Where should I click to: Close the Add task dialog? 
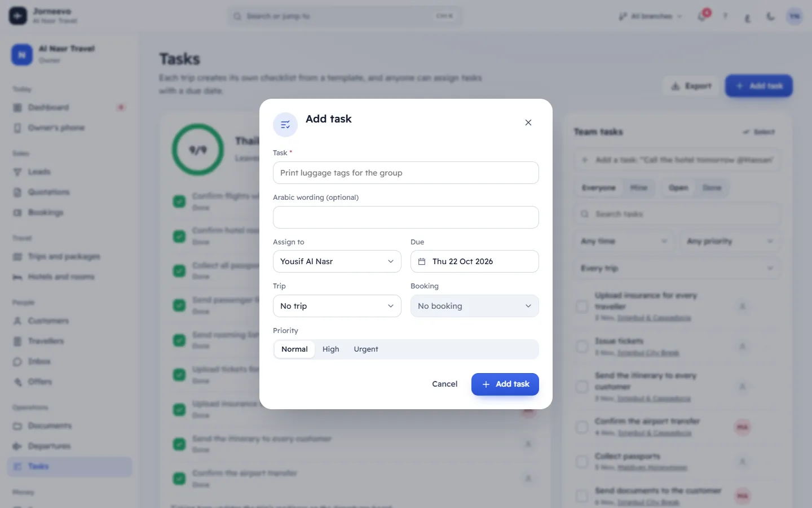pyautogui.click(x=528, y=122)
